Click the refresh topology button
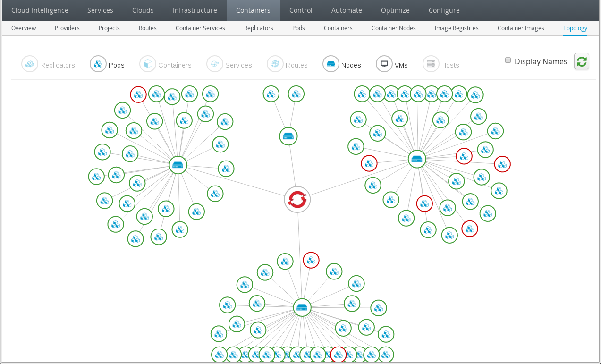The image size is (601, 364). point(582,61)
